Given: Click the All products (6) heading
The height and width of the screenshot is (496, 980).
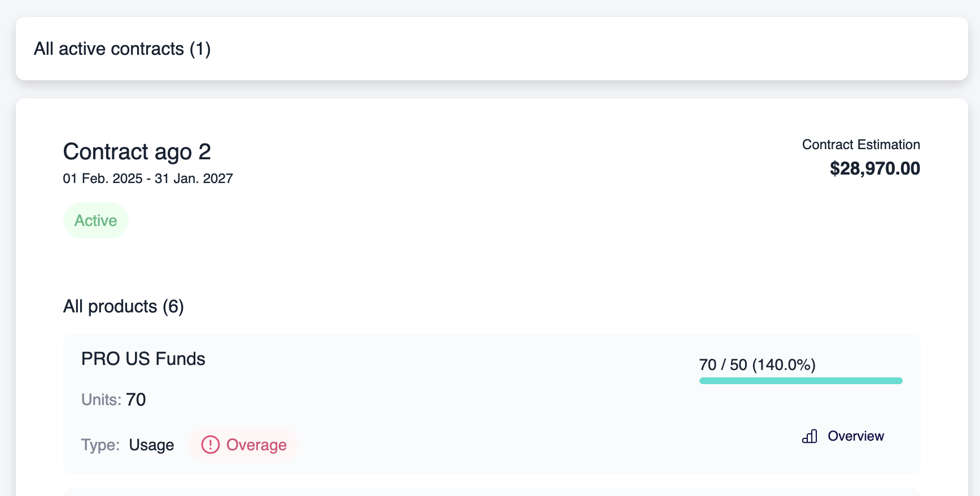Looking at the screenshot, I should 124,306.
